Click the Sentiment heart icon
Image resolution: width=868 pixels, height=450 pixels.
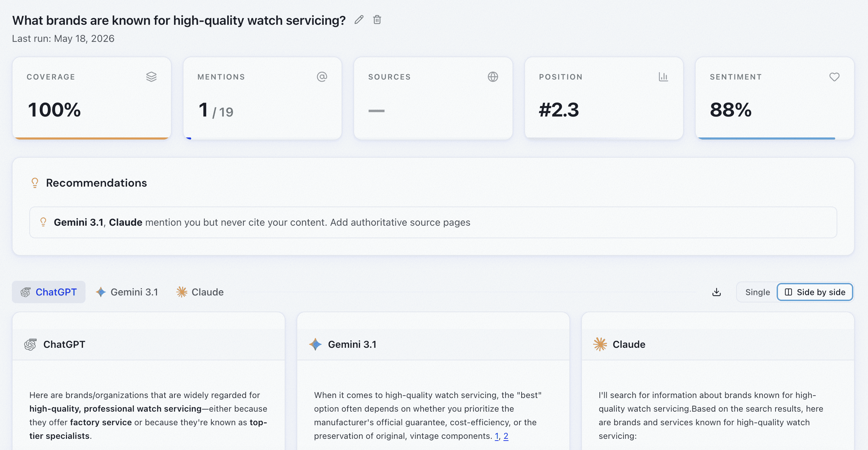coord(835,77)
